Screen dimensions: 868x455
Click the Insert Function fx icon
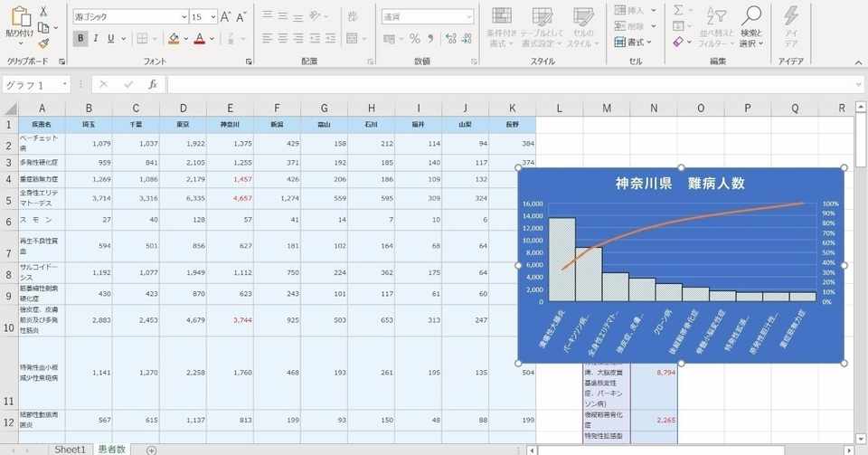(153, 85)
